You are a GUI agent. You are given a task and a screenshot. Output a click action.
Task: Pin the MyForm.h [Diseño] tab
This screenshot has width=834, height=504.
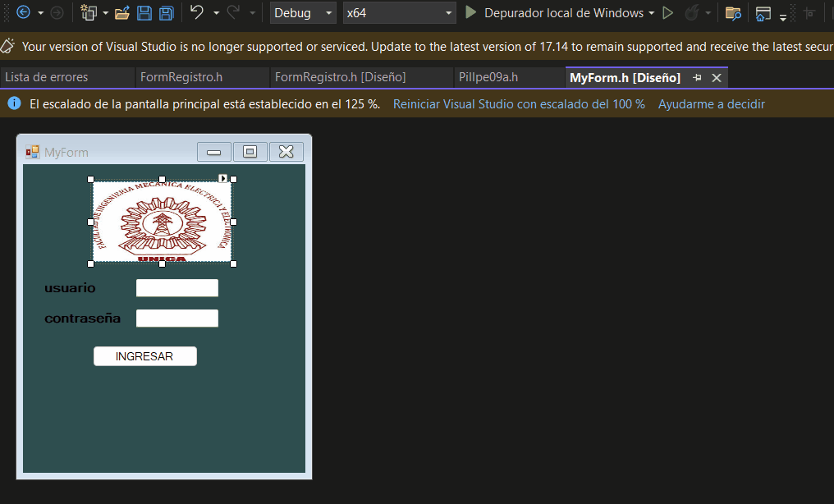(x=697, y=78)
